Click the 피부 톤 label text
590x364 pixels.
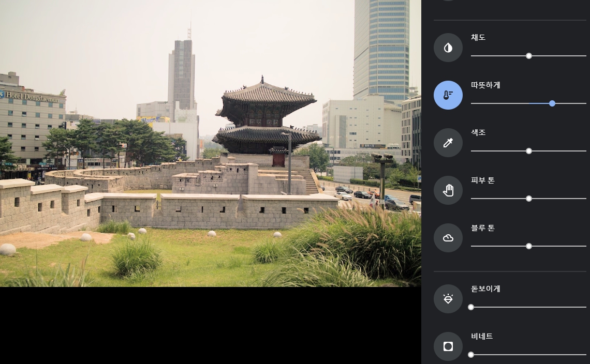click(483, 180)
